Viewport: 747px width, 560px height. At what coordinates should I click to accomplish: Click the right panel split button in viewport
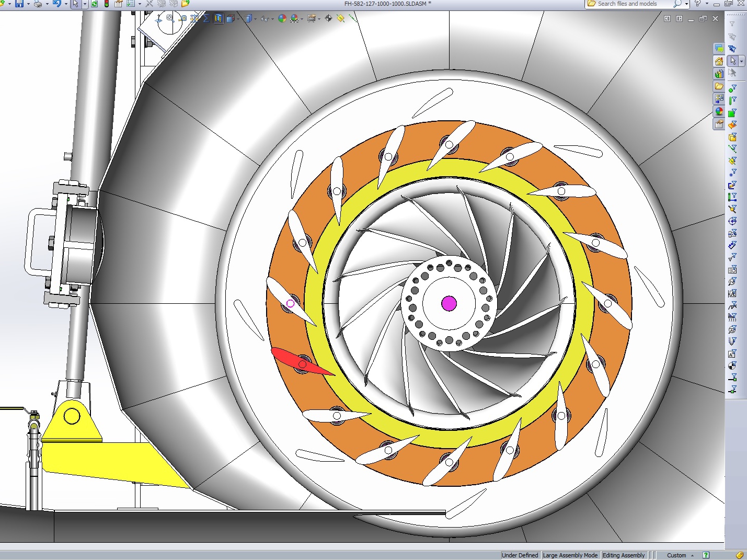coord(679,19)
